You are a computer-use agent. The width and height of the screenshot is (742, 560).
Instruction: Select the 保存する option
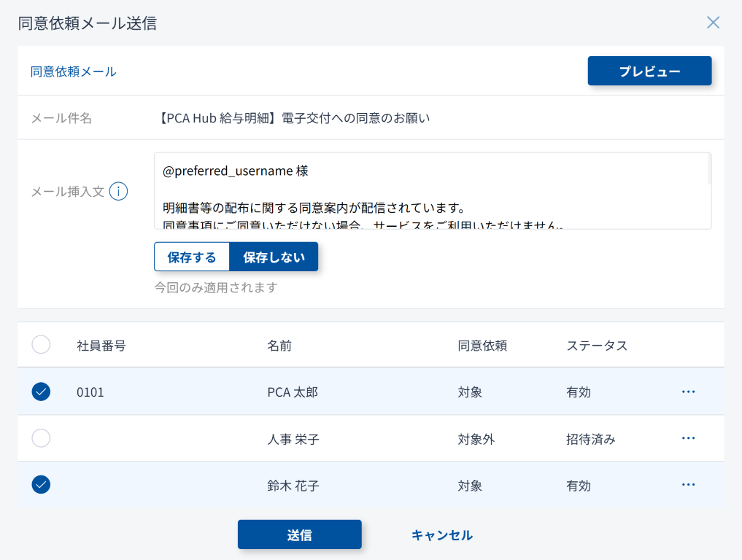192,257
